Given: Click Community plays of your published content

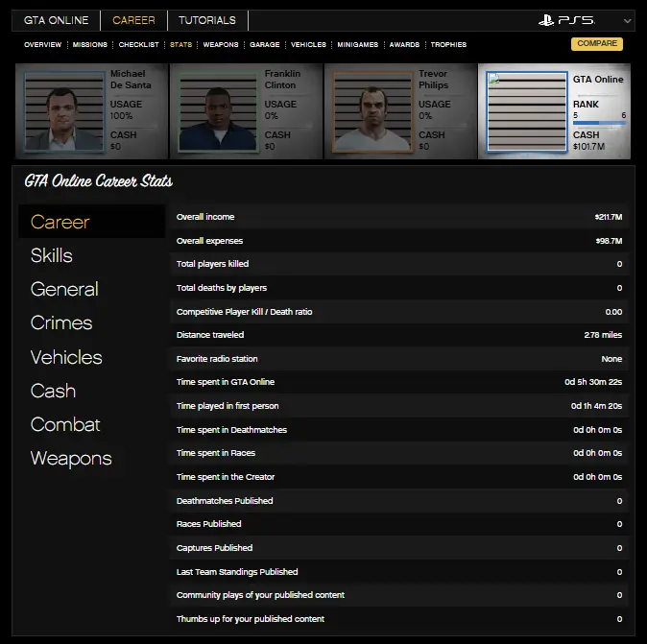Looking at the screenshot, I should [399, 595].
